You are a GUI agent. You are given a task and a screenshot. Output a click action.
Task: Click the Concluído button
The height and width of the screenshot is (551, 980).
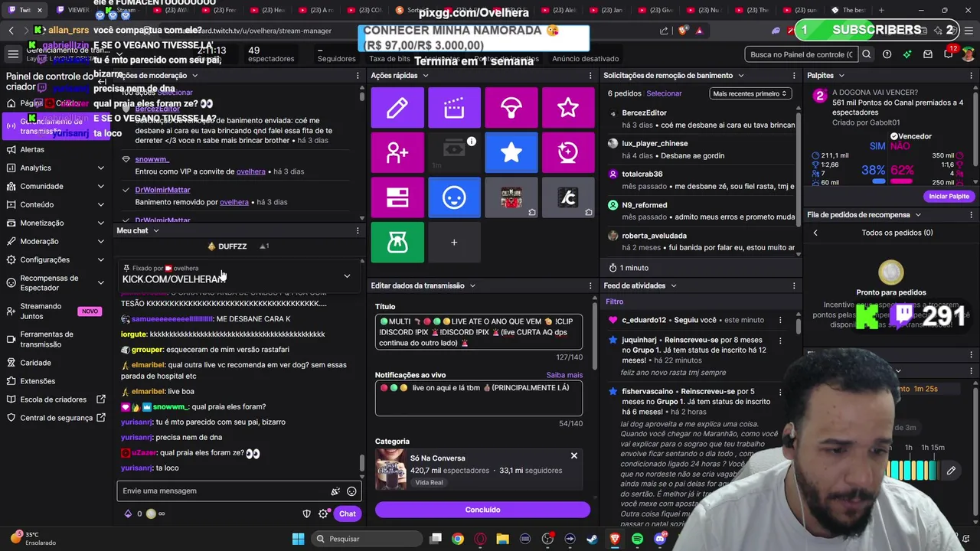tap(482, 510)
